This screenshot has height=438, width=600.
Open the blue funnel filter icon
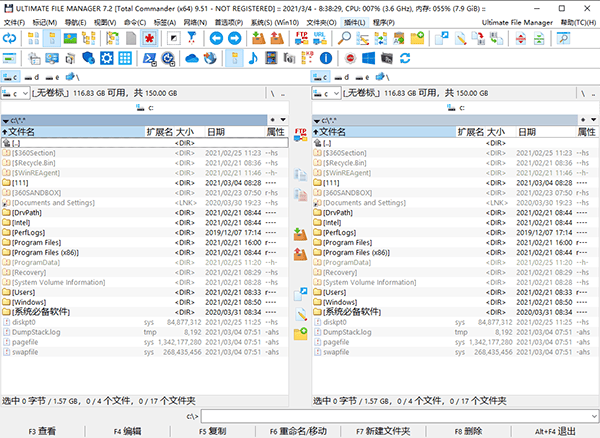coord(192,38)
